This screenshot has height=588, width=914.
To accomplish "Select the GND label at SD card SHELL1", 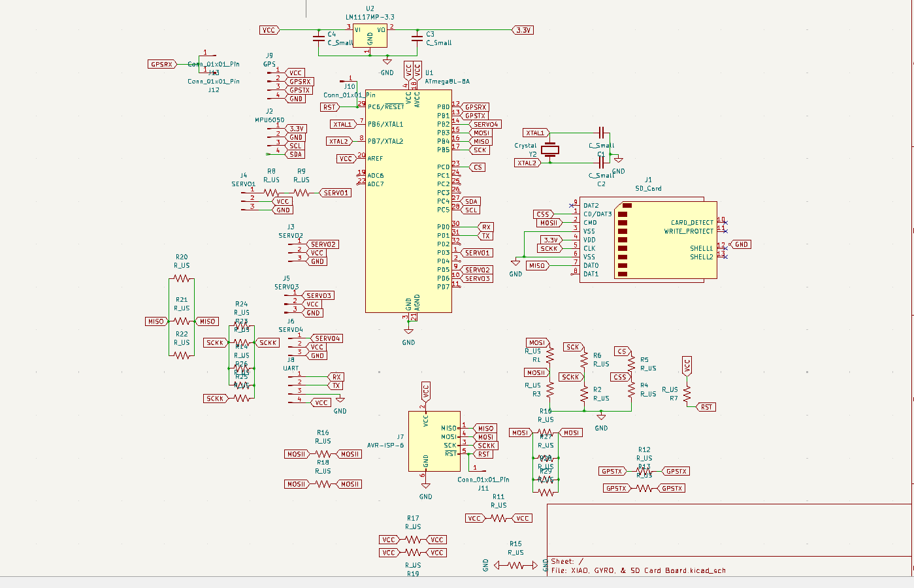I will [x=741, y=244].
